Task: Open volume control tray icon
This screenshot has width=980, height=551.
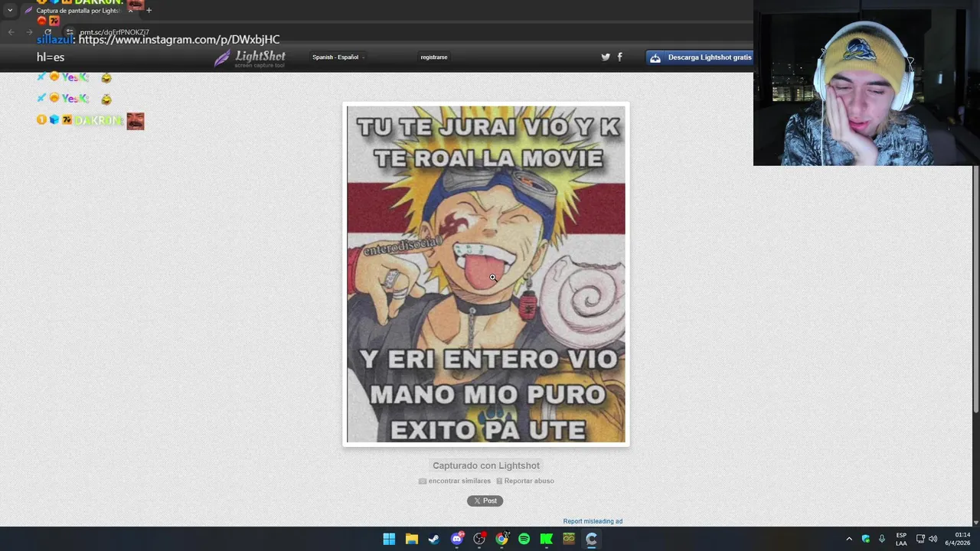Action: pos(933,539)
